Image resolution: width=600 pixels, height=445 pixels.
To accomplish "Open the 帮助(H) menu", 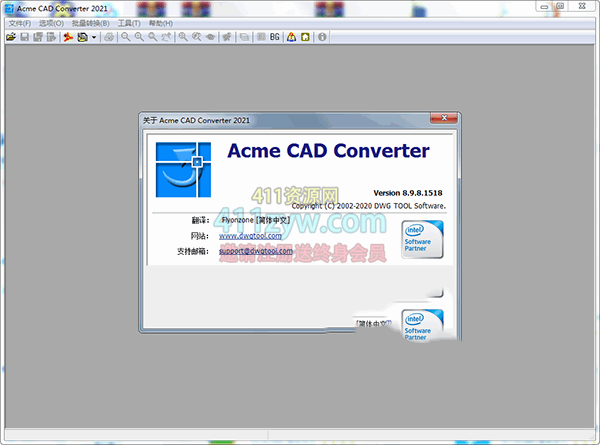I will [x=160, y=23].
